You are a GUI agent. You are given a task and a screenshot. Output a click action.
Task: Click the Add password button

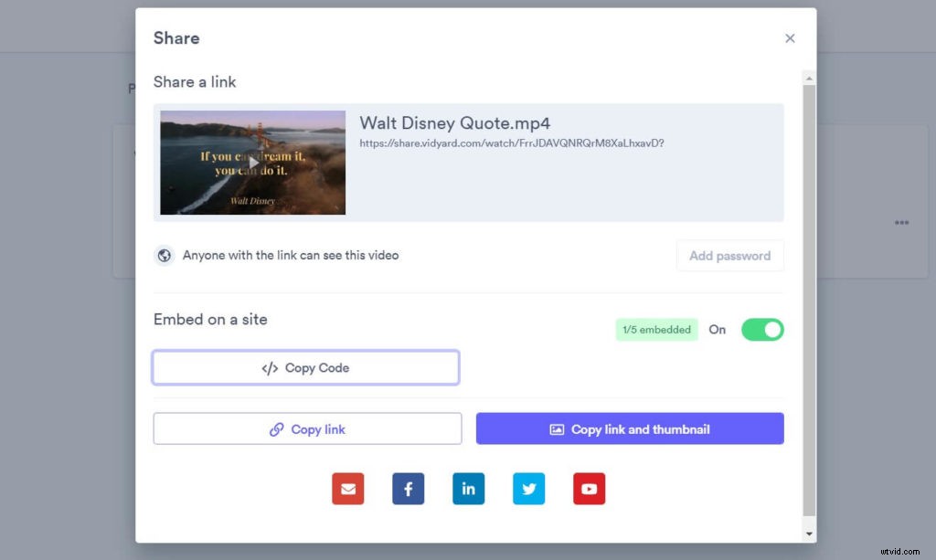(x=729, y=256)
